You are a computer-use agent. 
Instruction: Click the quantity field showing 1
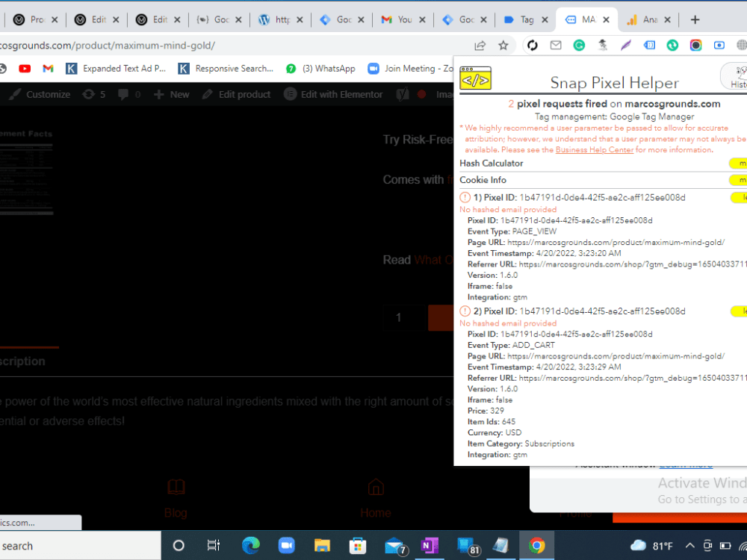[406, 317]
